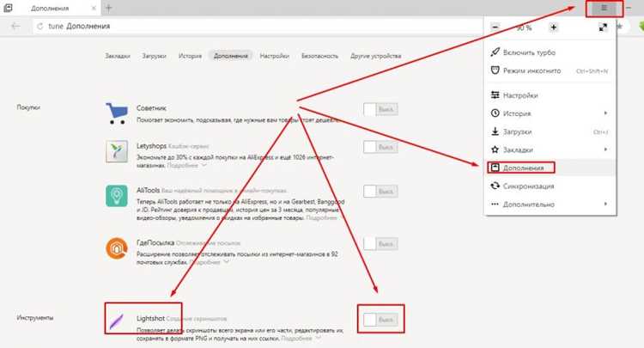Expand Дополнительно submenu arrow
Screen dimensions: 644x348
[x=605, y=204]
